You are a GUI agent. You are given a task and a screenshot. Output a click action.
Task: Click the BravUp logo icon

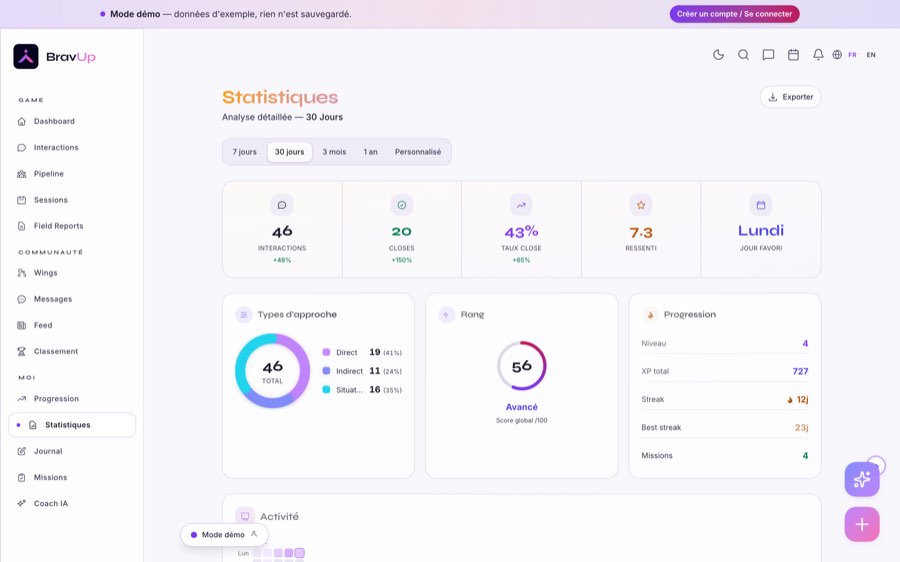(26, 56)
